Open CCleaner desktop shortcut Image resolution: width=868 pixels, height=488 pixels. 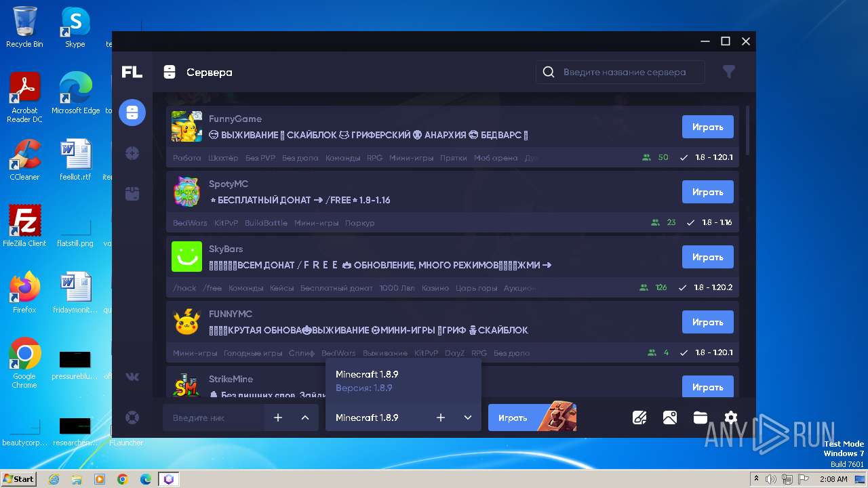pyautogui.click(x=24, y=160)
